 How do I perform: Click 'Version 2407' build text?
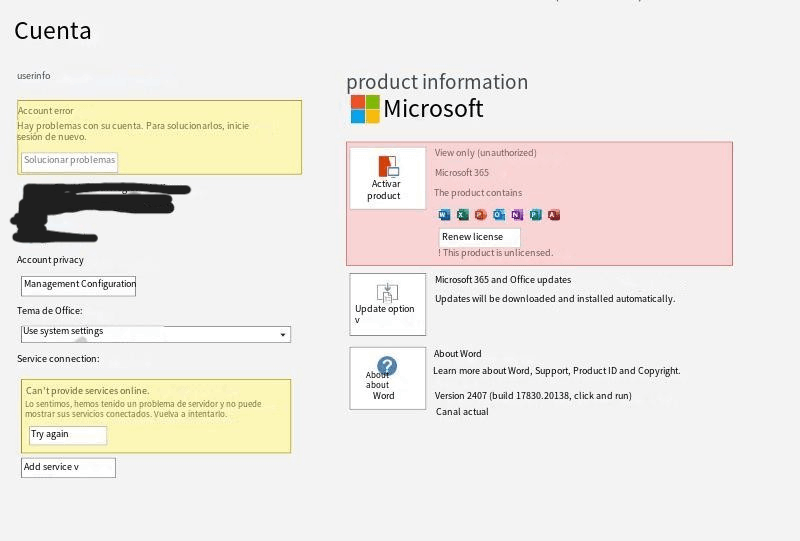click(x=533, y=396)
